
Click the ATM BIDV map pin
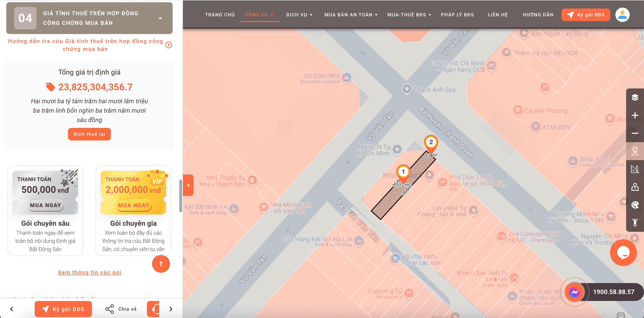pos(536,127)
